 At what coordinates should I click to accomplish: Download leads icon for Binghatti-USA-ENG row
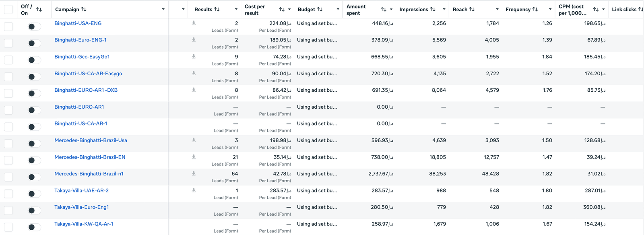pos(194,23)
